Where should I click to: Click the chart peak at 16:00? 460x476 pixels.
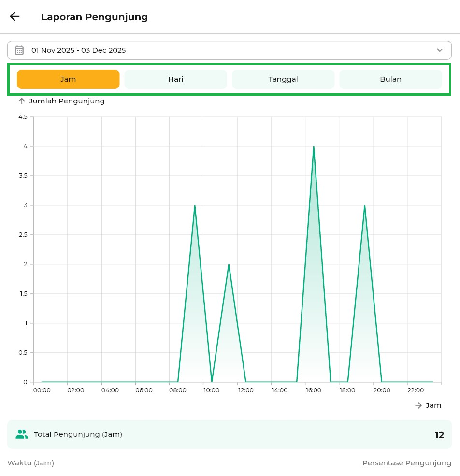[x=314, y=147]
